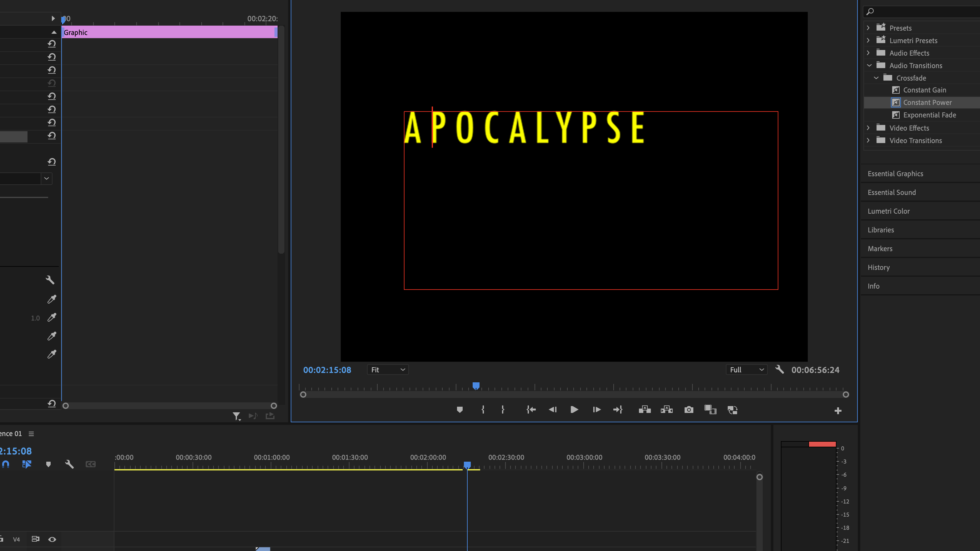
Task: Click the Add Marker icon in monitor
Action: click(460, 410)
